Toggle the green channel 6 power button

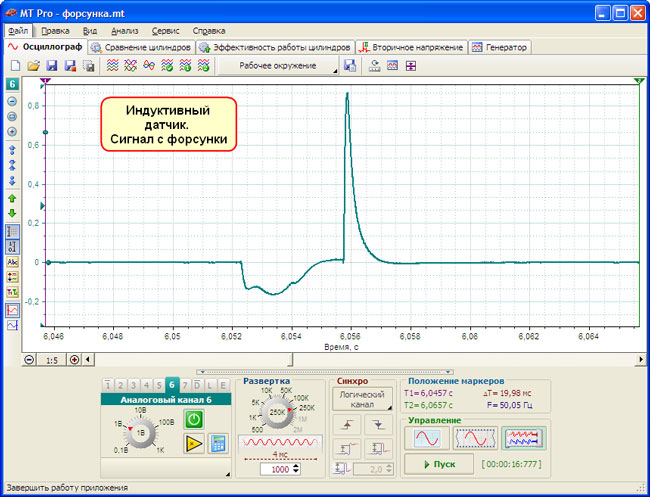click(194, 420)
